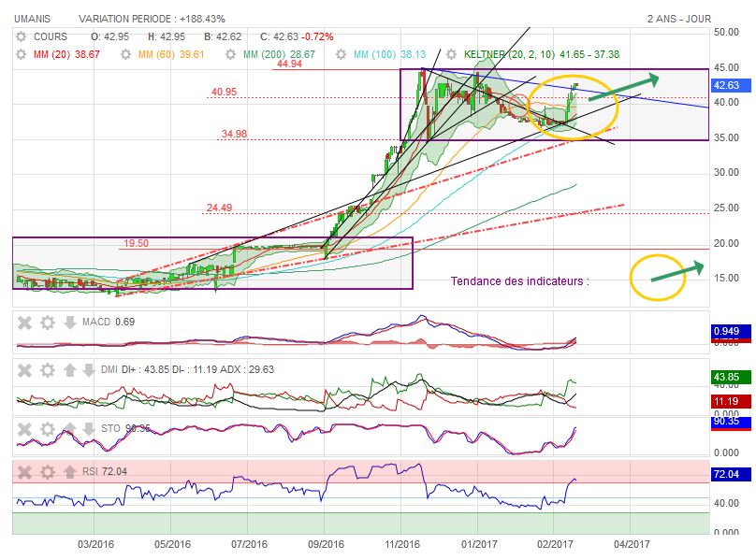The image size is (756, 560).
Task: Click the VARIATION PERIODE +188.43% text
Action: [152, 19]
